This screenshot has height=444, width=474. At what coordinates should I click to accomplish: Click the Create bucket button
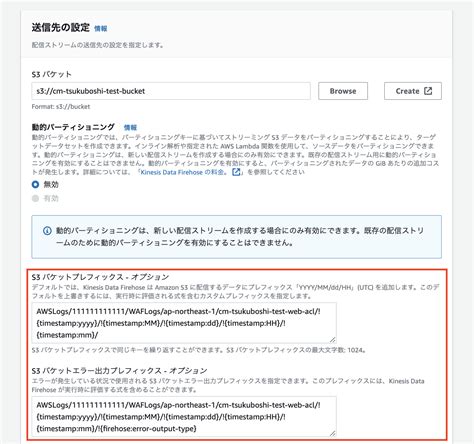click(x=413, y=91)
